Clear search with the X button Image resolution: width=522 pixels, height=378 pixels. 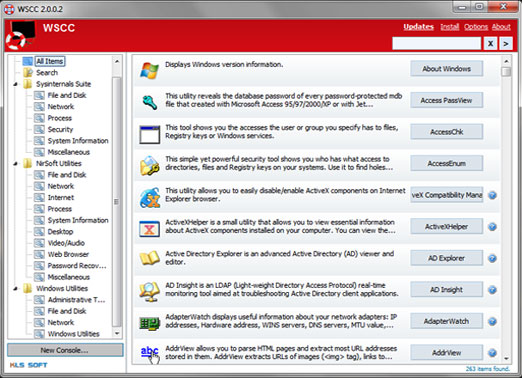point(490,43)
